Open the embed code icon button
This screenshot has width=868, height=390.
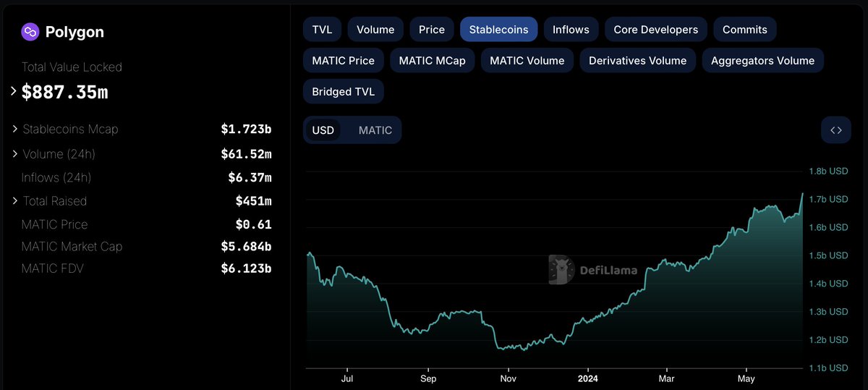pyautogui.click(x=836, y=130)
